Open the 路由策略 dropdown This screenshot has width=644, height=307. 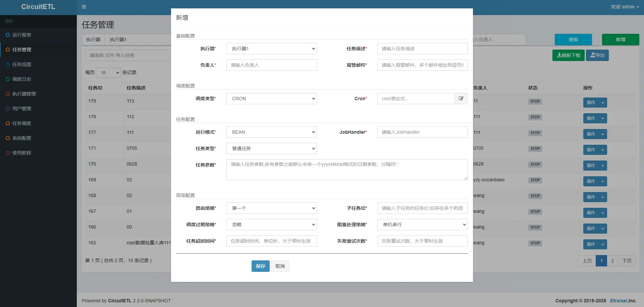coord(271,208)
